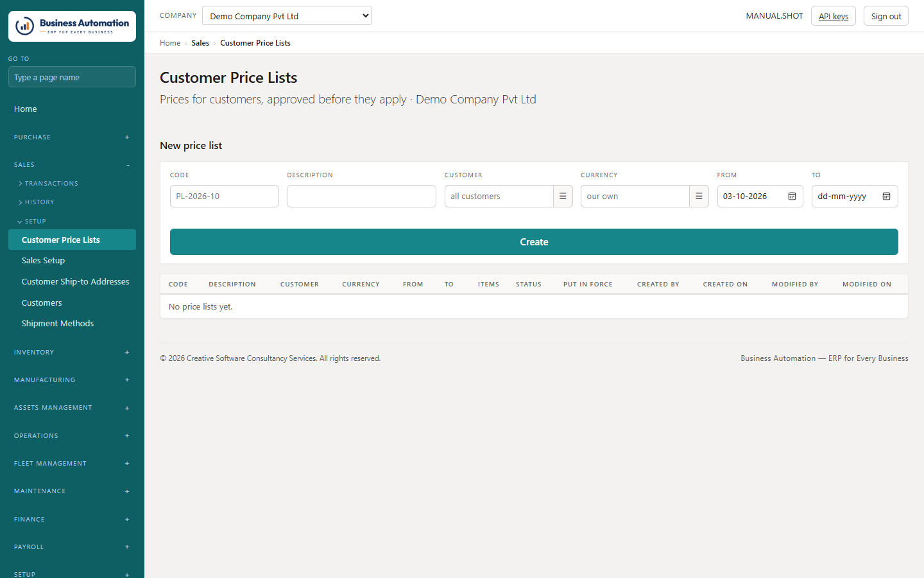Expand the Inventory menu section
This screenshot has height=578, width=924.
point(72,353)
